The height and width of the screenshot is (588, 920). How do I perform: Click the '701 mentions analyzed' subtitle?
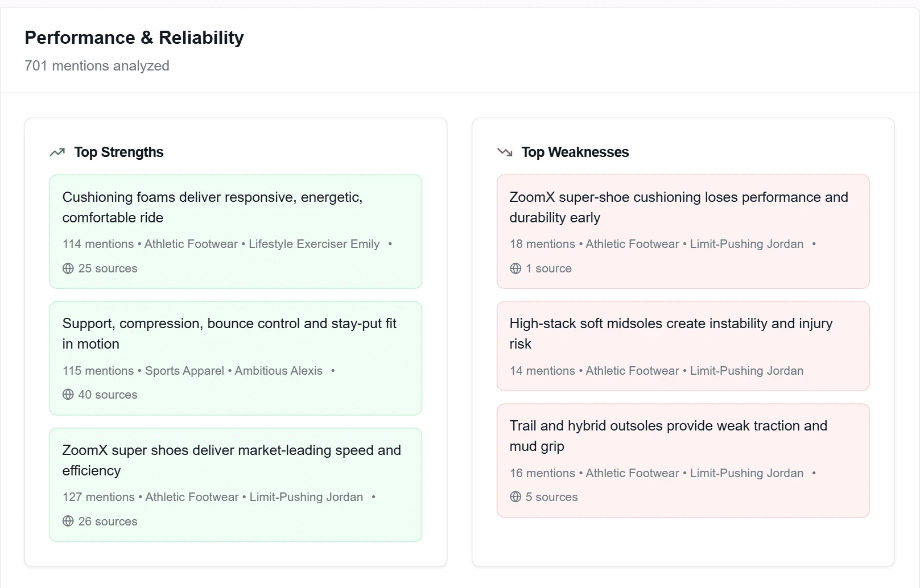[x=97, y=66]
